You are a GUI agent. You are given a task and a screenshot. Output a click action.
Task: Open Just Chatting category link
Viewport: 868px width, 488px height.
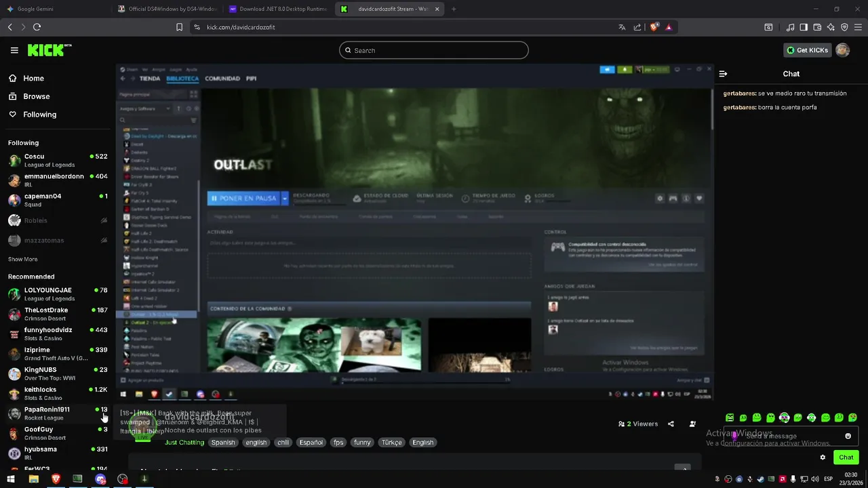pos(184,443)
